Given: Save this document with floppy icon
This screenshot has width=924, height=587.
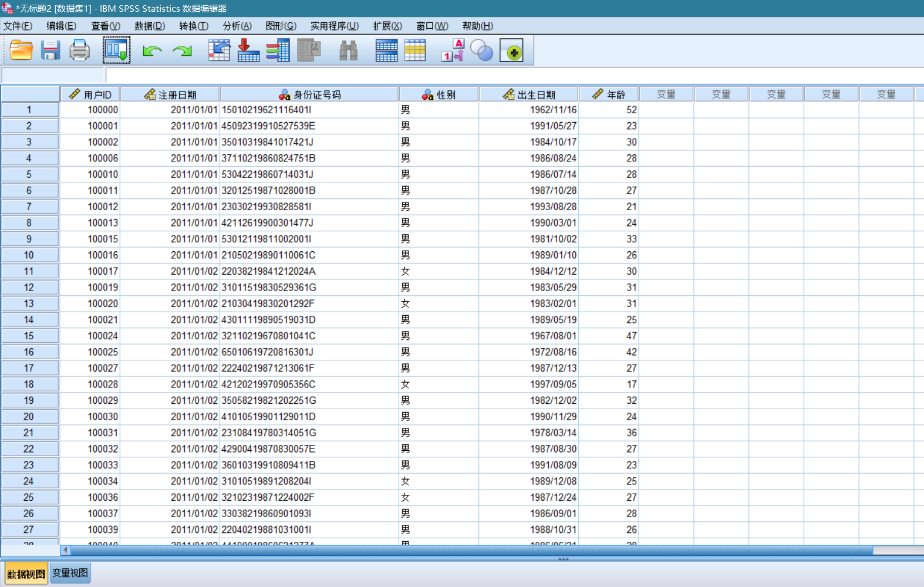Looking at the screenshot, I should pos(50,50).
